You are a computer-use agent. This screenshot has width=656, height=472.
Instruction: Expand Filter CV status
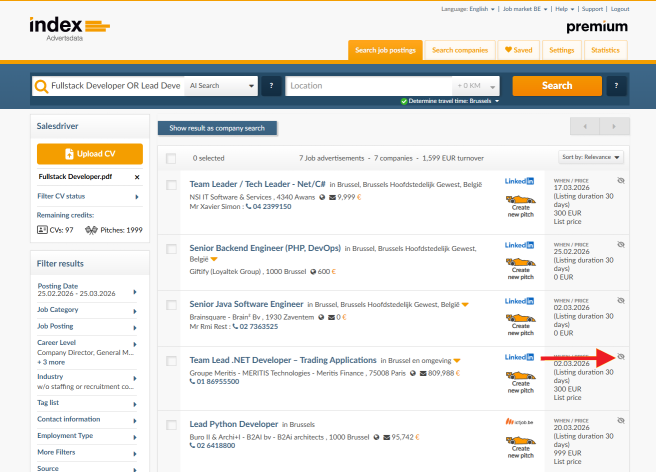[x=88, y=196]
